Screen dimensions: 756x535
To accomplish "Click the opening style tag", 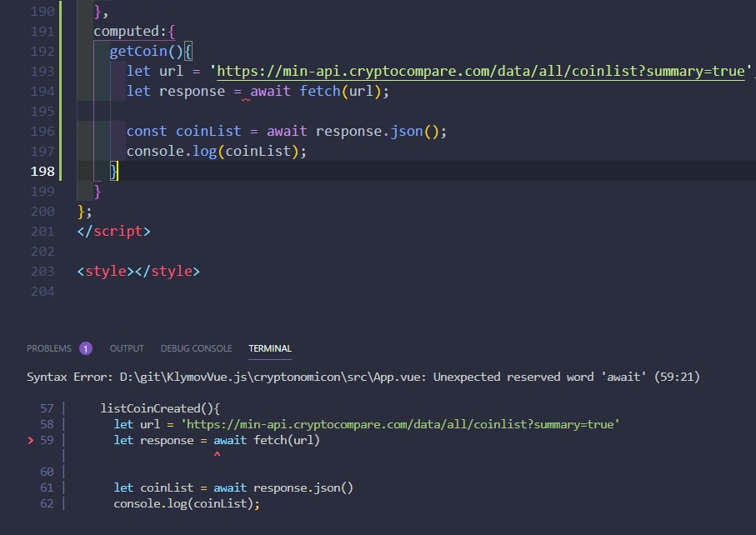I will click(x=106, y=272).
